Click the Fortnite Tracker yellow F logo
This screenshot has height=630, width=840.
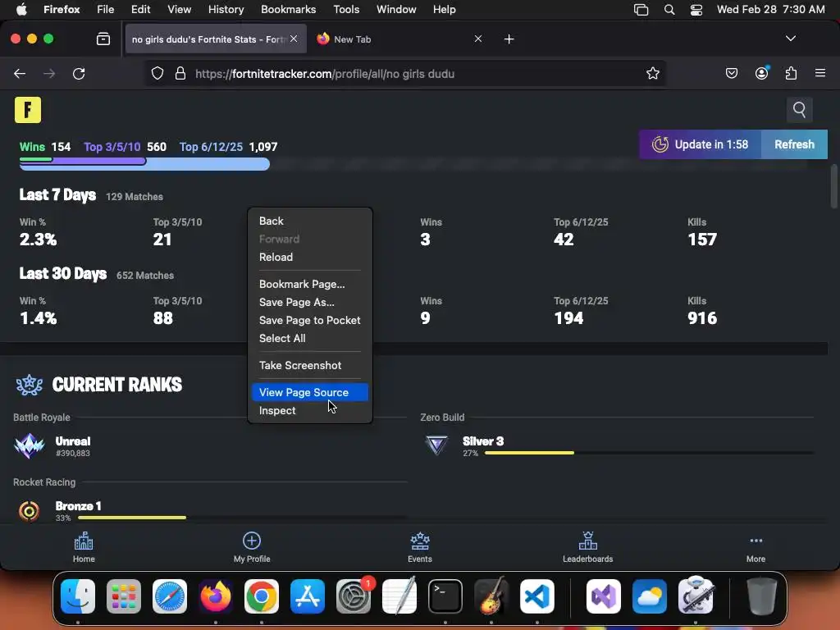click(28, 111)
